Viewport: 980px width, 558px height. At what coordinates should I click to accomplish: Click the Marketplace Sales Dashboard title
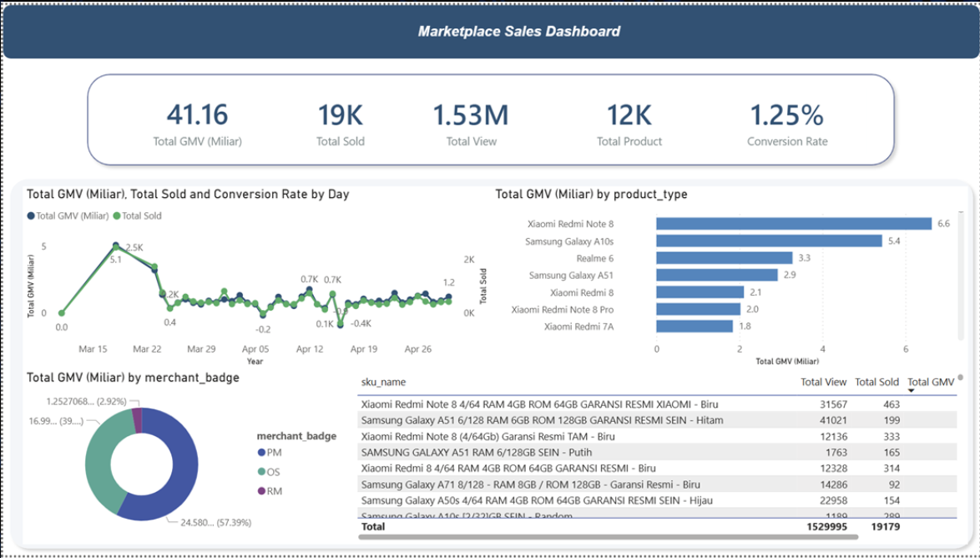tap(518, 31)
